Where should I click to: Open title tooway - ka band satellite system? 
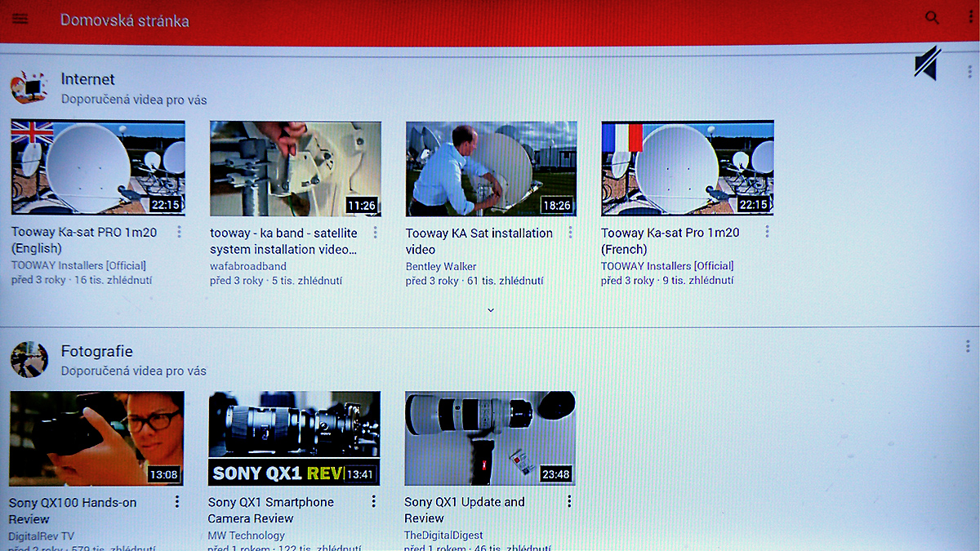click(283, 241)
